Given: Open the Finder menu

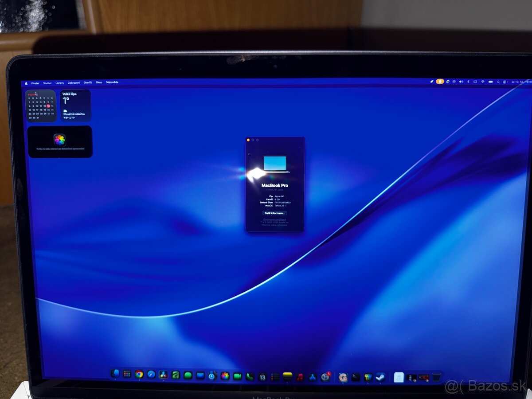Looking at the screenshot, I should click(35, 83).
